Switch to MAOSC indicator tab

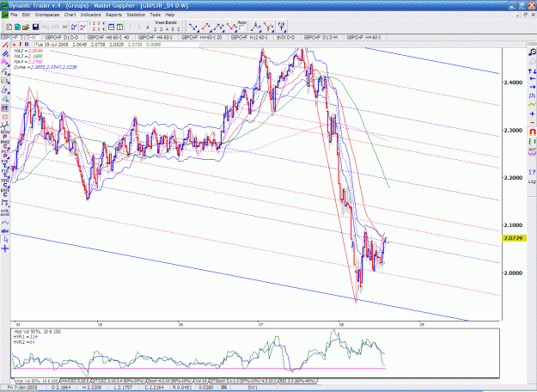tap(75, 381)
